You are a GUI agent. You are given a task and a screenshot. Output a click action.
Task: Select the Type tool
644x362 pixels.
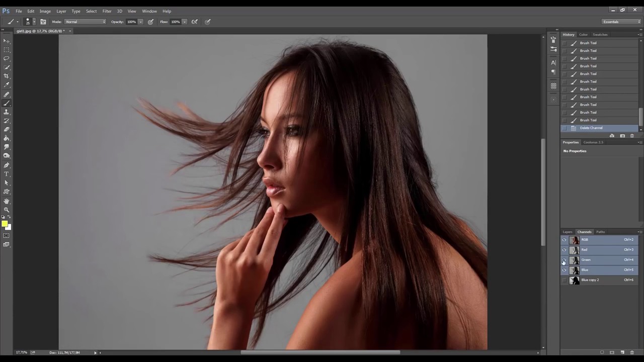[7, 174]
